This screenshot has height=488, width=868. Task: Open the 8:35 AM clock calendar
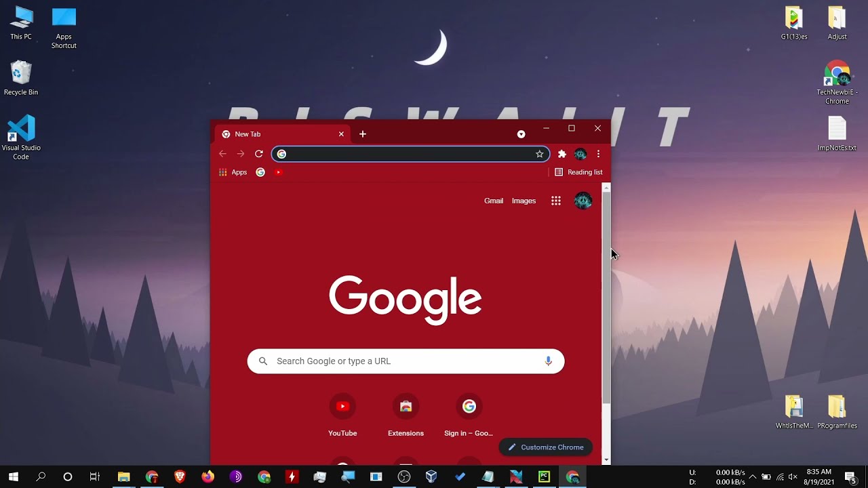[819, 476]
